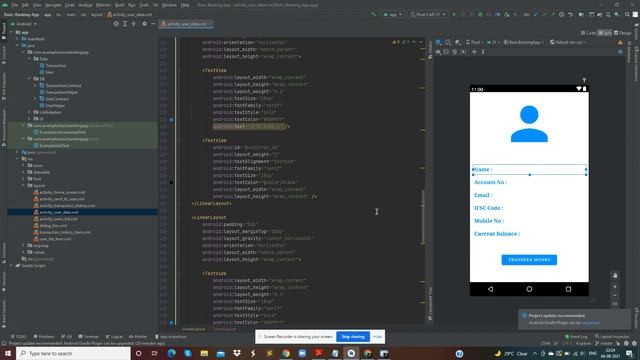Click the vertical guideline icon in preview toolbar
Image resolution: width=640 pixels, height=360 pixels.
[x=483, y=52]
